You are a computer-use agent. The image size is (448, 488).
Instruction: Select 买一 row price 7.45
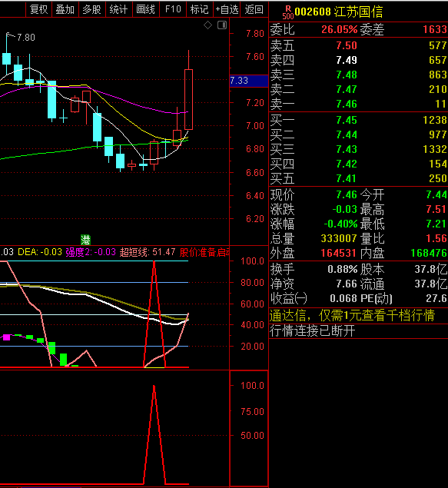[347, 120]
